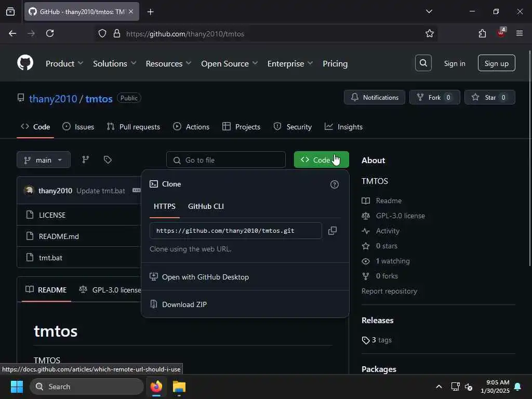
Task: Open the Firefox application hamburger menu
Action: tap(519, 34)
